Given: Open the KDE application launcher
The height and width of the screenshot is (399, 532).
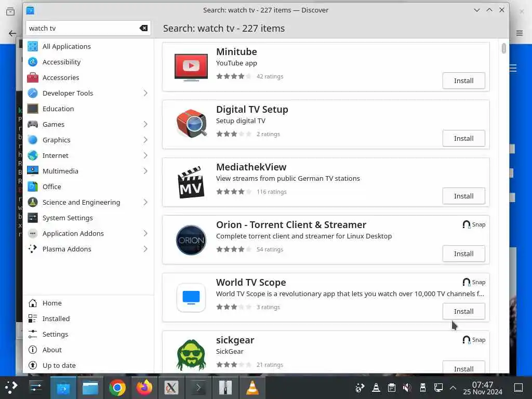Looking at the screenshot, I should pos(11,388).
